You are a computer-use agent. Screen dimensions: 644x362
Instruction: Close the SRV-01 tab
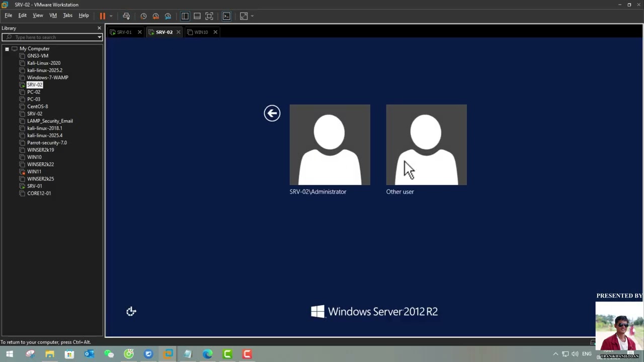click(x=140, y=32)
